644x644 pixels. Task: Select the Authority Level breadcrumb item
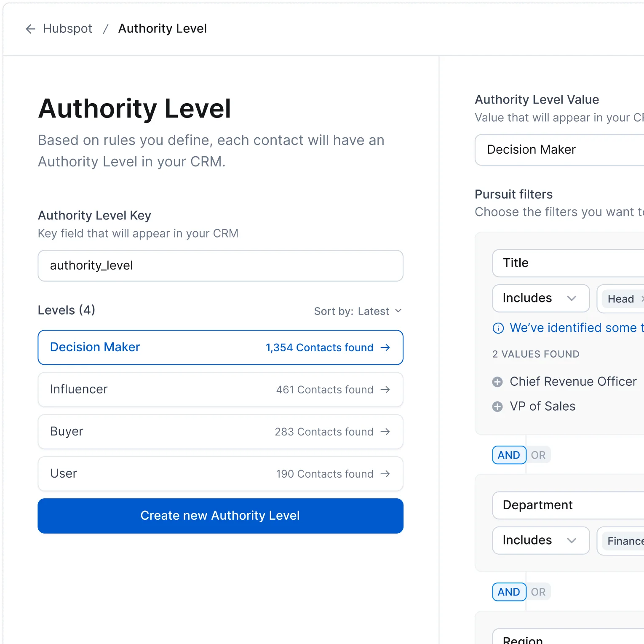(x=163, y=28)
